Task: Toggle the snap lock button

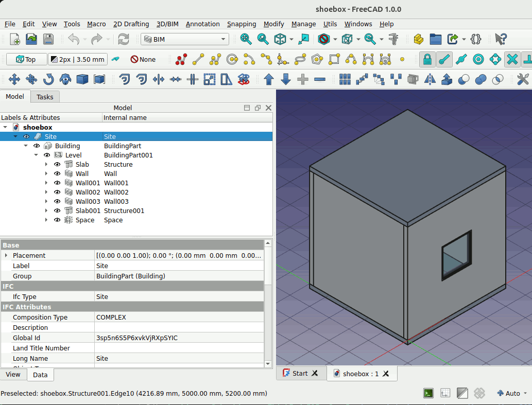Action: [427, 59]
